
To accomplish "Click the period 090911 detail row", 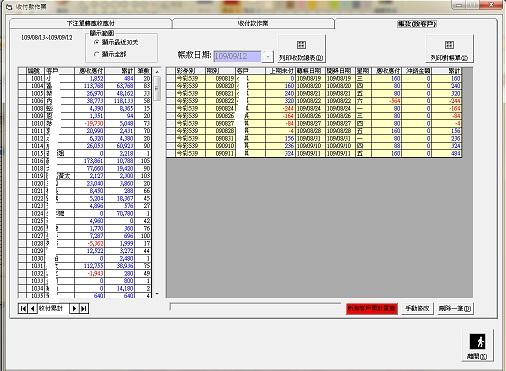I will pyautogui.click(x=314, y=153).
